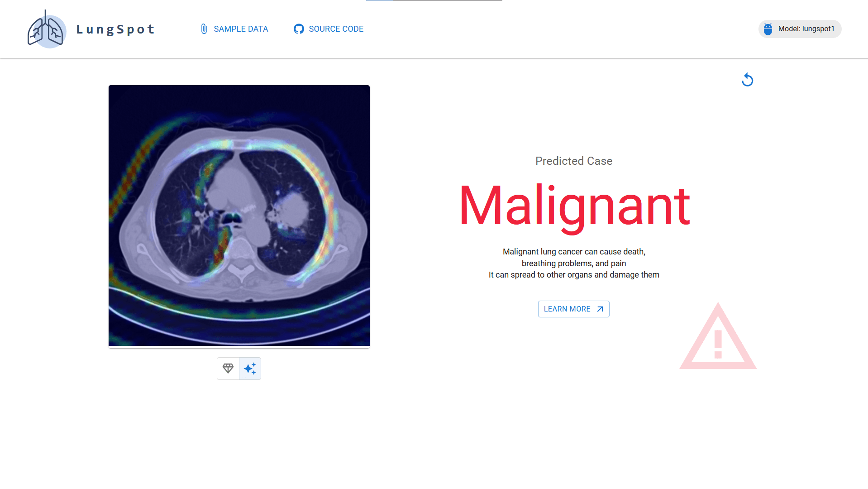Click the lungs logo icon
This screenshot has width=868, height=489.
[x=47, y=29]
